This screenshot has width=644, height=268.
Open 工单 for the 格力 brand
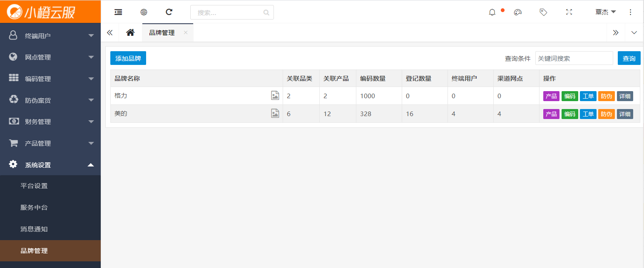(x=588, y=96)
